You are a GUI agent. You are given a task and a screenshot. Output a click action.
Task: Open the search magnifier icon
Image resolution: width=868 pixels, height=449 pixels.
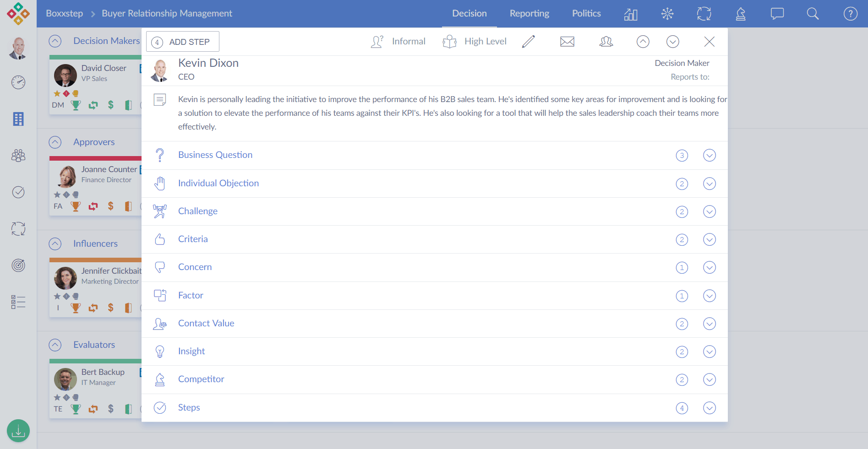pyautogui.click(x=813, y=14)
